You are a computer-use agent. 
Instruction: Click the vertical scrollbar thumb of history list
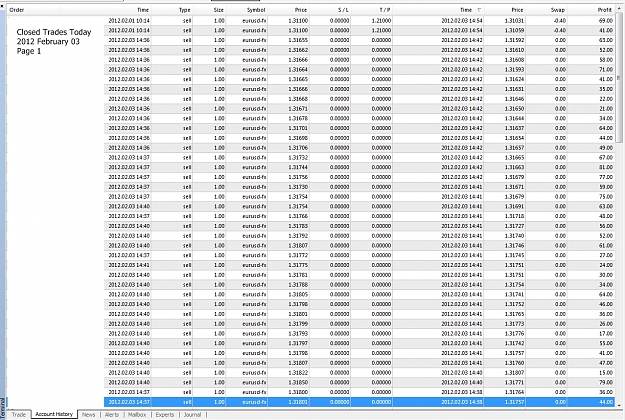619,77
